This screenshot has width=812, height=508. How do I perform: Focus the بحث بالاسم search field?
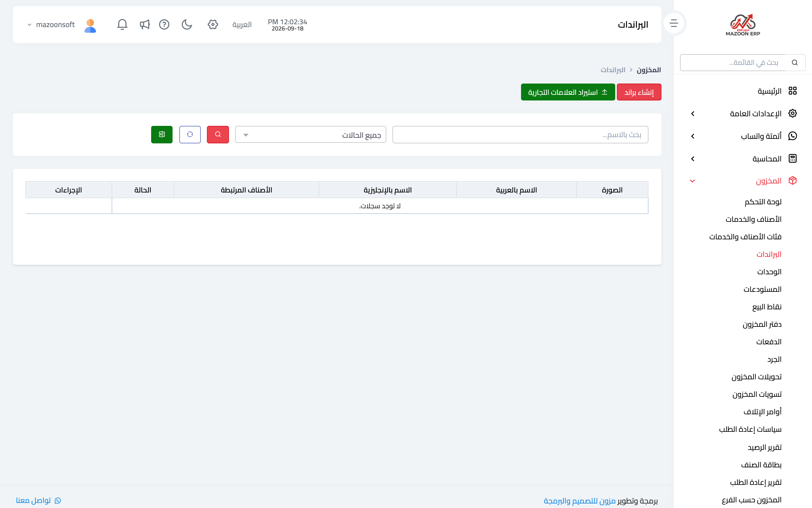520,134
